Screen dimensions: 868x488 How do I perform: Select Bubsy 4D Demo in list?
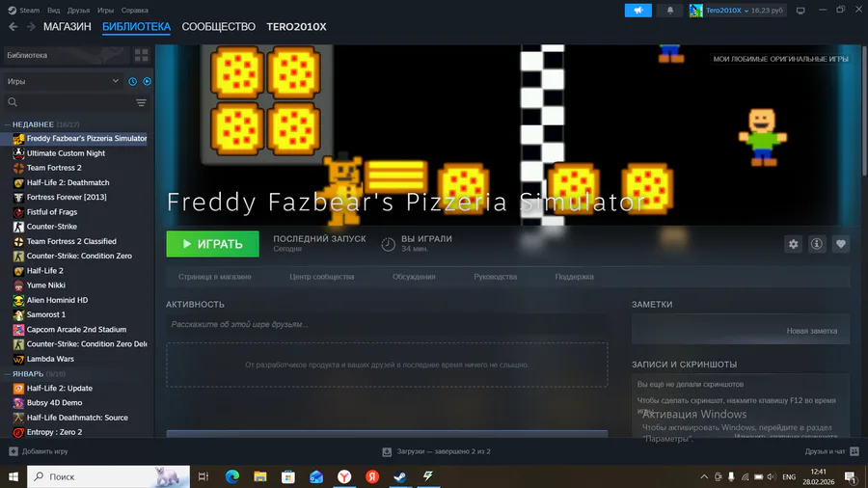point(54,403)
